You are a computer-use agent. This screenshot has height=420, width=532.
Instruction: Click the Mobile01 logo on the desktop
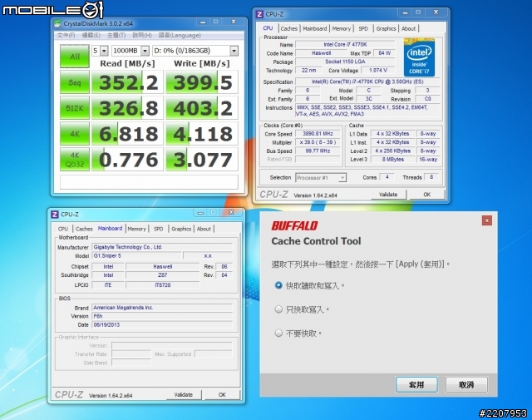[x=52, y=9]
